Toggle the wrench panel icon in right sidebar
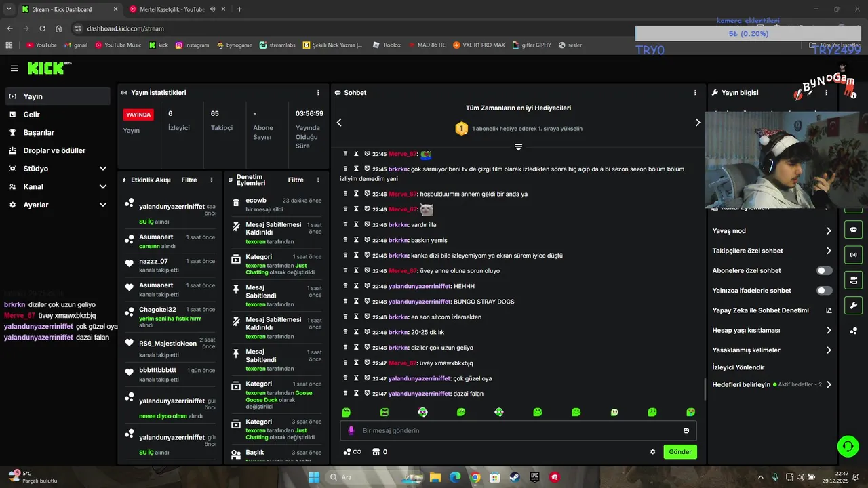The width and height of the screenshot is (868, 488). pos(853,305)
